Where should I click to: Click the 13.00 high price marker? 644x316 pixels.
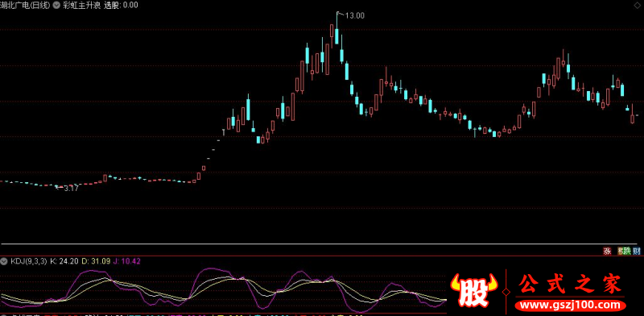coord(354,15)
